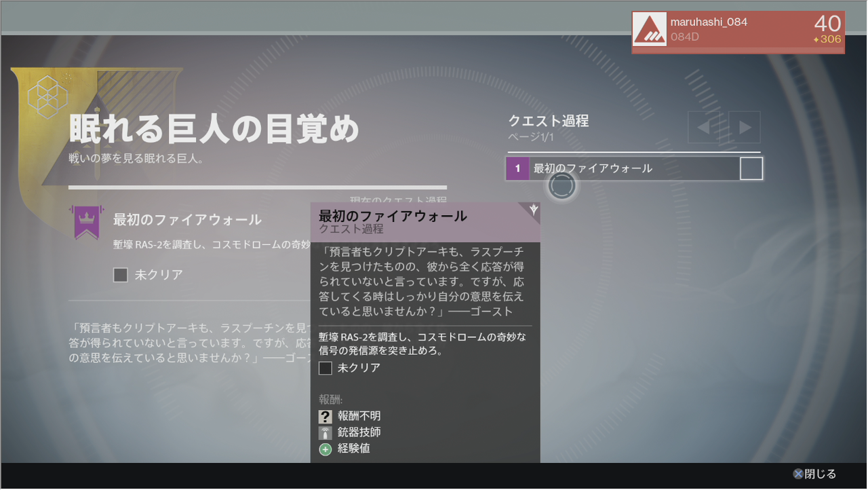Screen dimensions: 868x490
Task: Click the tooltip objective text about 塹壕 RAS-2
Action: 422,345
